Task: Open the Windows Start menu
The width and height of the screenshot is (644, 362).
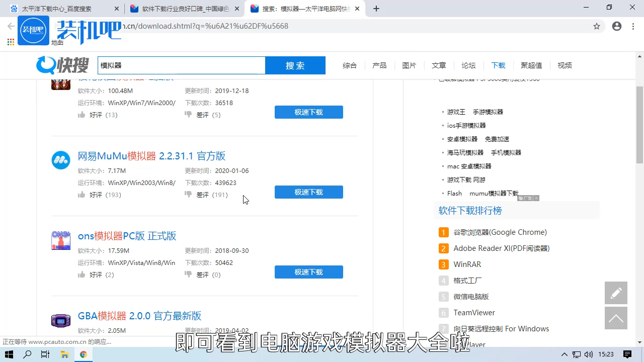Action: tap(9, 354)
